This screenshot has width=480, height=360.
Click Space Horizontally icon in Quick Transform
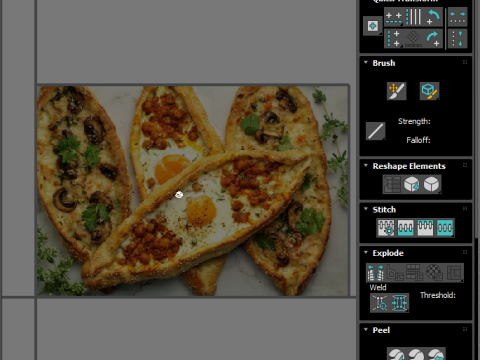[x=457, y=17]
